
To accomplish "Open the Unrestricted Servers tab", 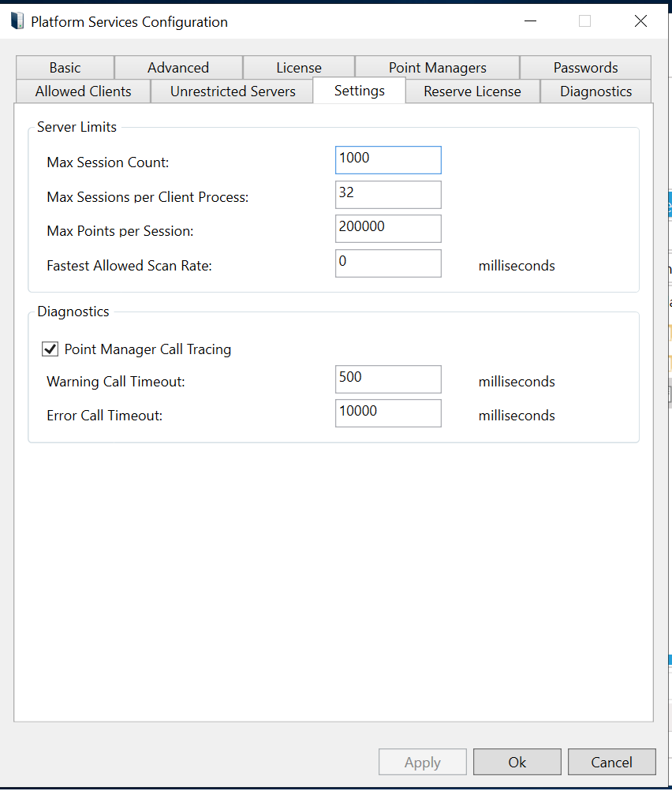I will (x=233, y=91).
